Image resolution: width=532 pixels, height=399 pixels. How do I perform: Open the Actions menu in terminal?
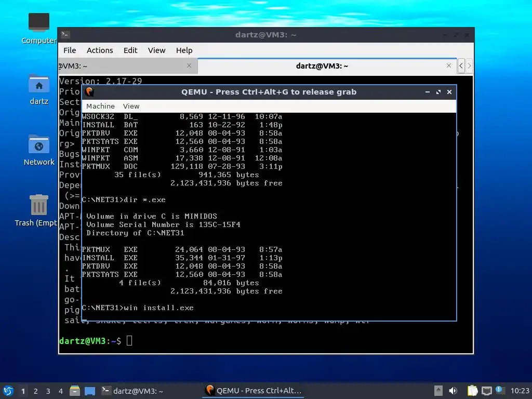pos(100,50)
